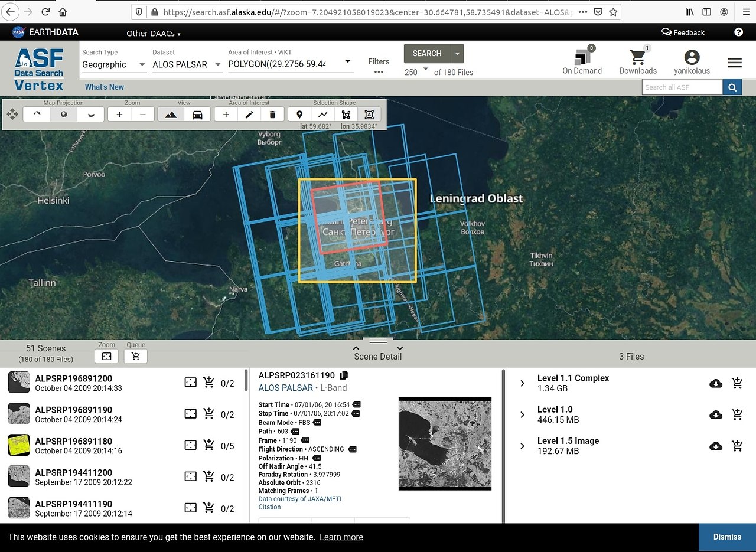
Task: Filter by Beam Mode FBS tag
Action: tap(317, 423)
